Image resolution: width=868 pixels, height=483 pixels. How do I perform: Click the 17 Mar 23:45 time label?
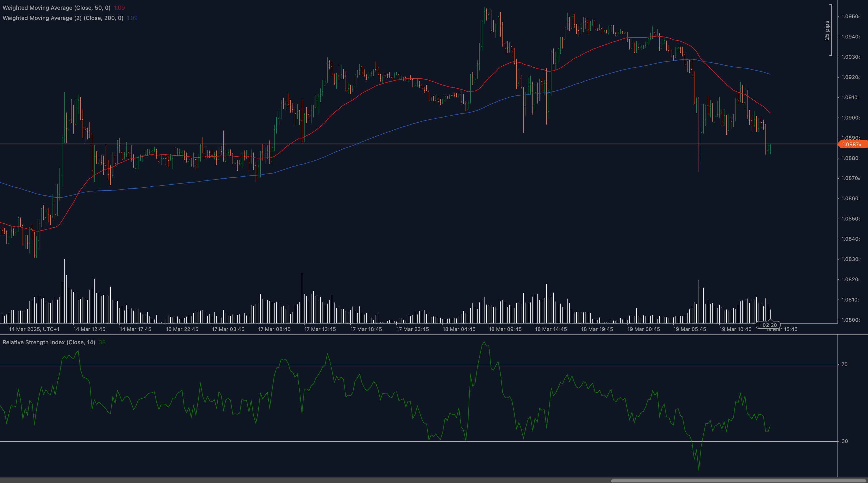point(413,329)
